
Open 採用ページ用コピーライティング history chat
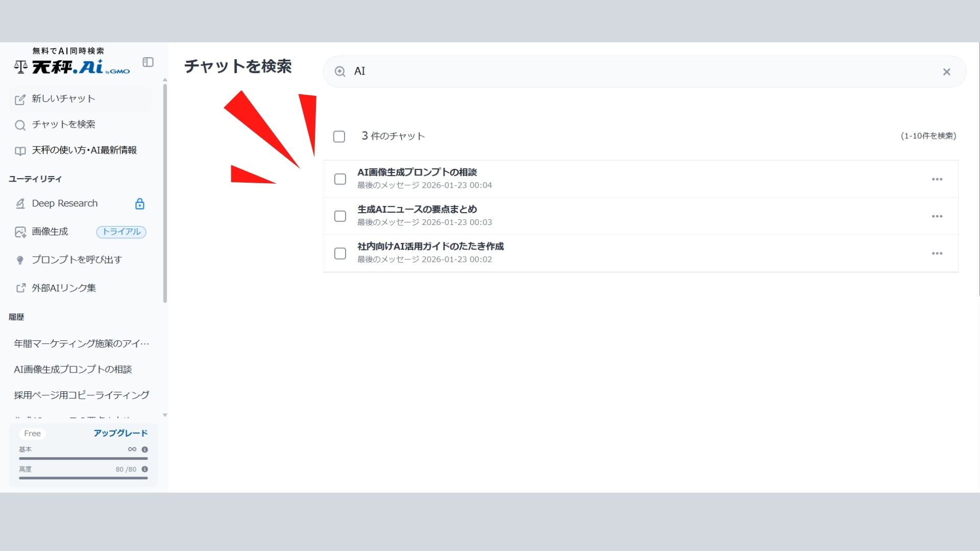82,395
